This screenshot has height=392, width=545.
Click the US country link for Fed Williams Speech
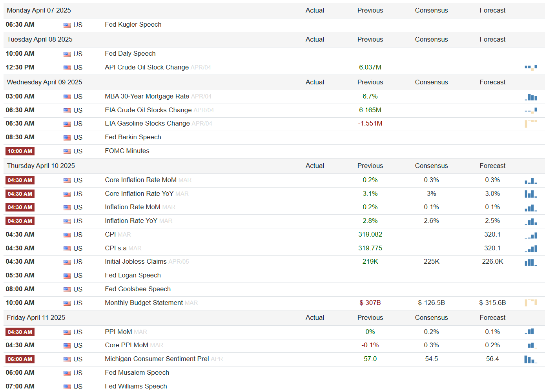point(78,387)
